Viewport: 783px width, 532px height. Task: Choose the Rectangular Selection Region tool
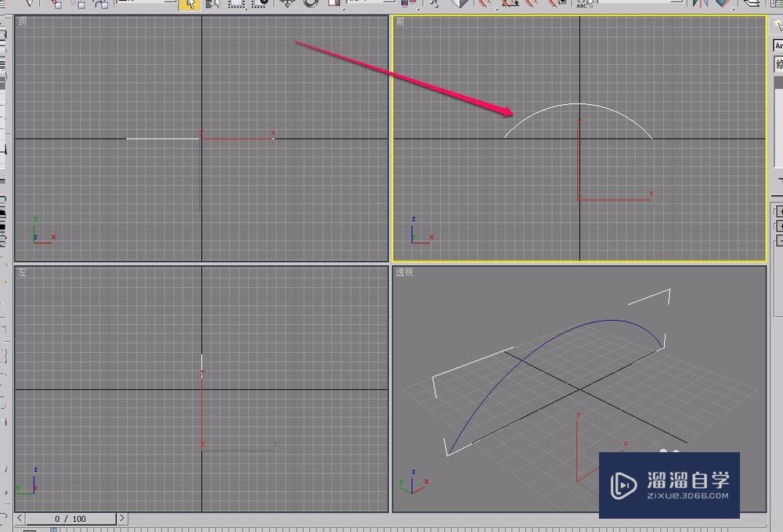tap(236, 3)
